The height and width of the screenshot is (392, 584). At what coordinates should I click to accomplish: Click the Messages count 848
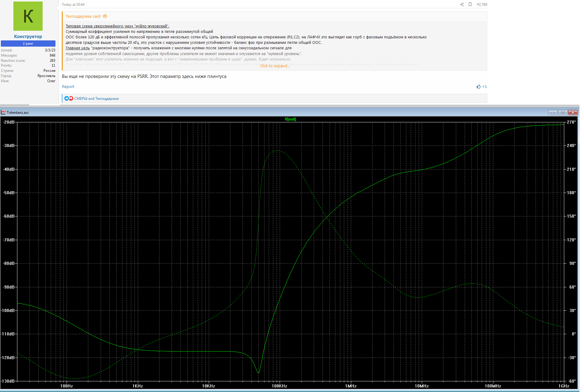tap(52, 55)
